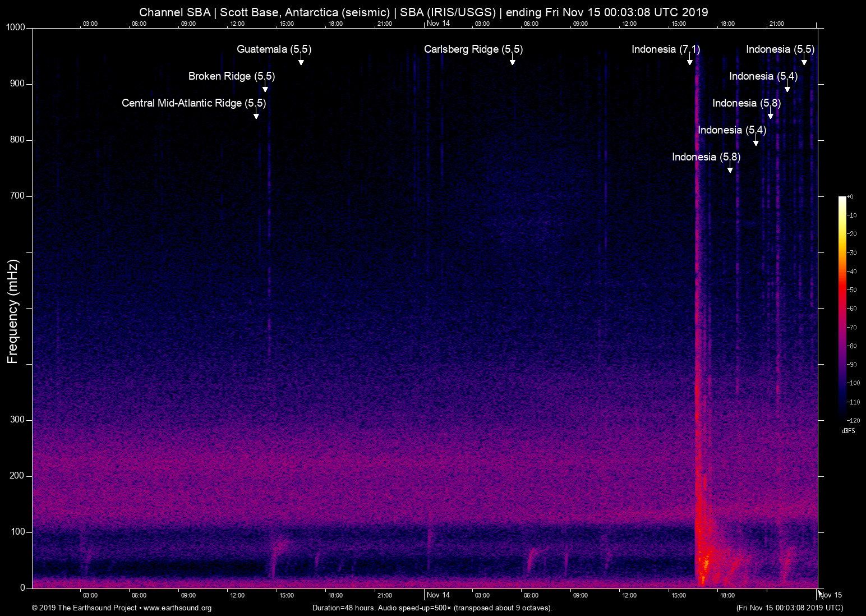Click the arrow marker under Carlsberg Ridge (5.5)
Viewport: 866px width, 616px height.
(512, 61)
